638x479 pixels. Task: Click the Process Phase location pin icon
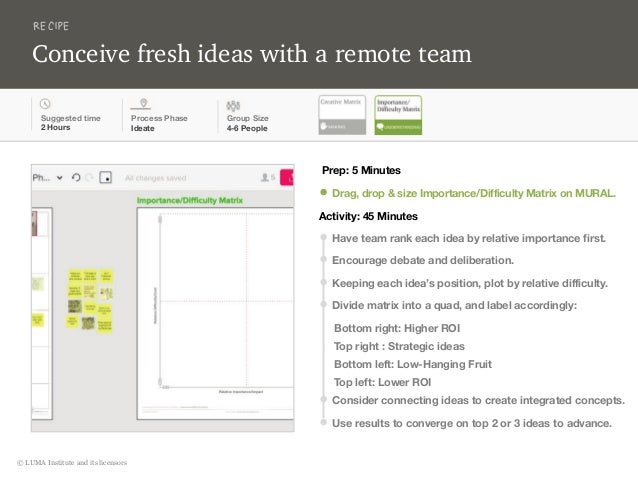click(143, 103)
